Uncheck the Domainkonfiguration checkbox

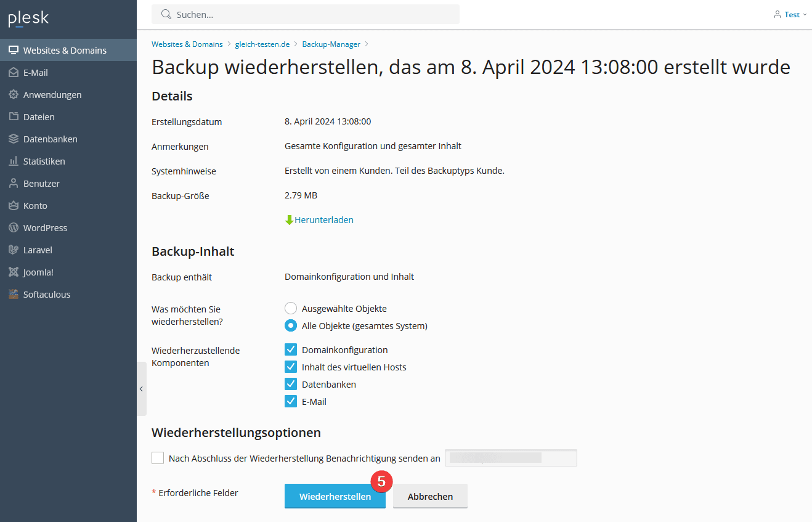click(291, 350)
